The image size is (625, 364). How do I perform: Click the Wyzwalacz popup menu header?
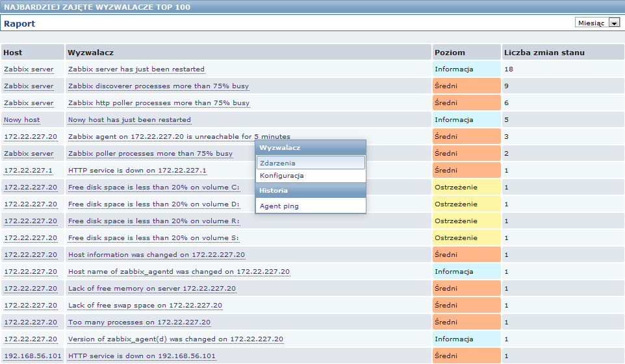[x=311, y=148]
